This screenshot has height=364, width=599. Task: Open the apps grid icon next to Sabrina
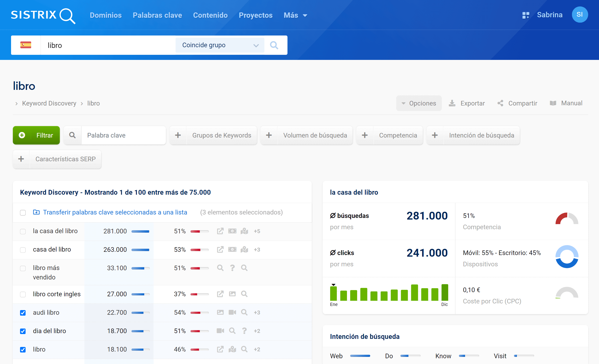coord(526,15)
